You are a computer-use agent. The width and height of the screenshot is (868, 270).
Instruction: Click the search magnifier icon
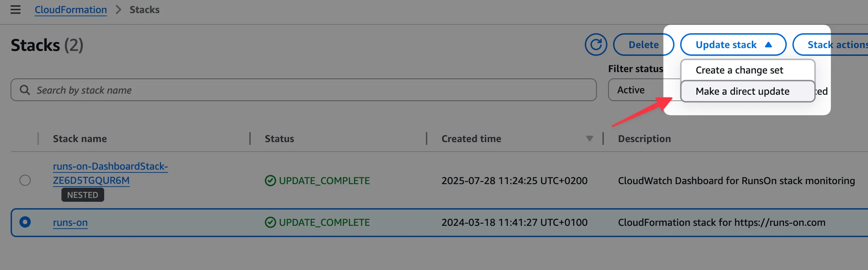coord(25,90)
